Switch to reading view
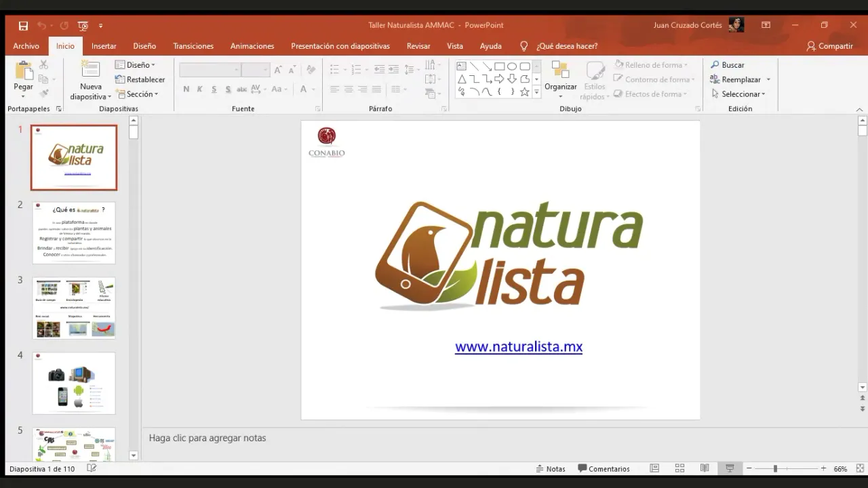The width and height of the screenshot is (868, 488). pyautogui.click(x=705, y=468)
